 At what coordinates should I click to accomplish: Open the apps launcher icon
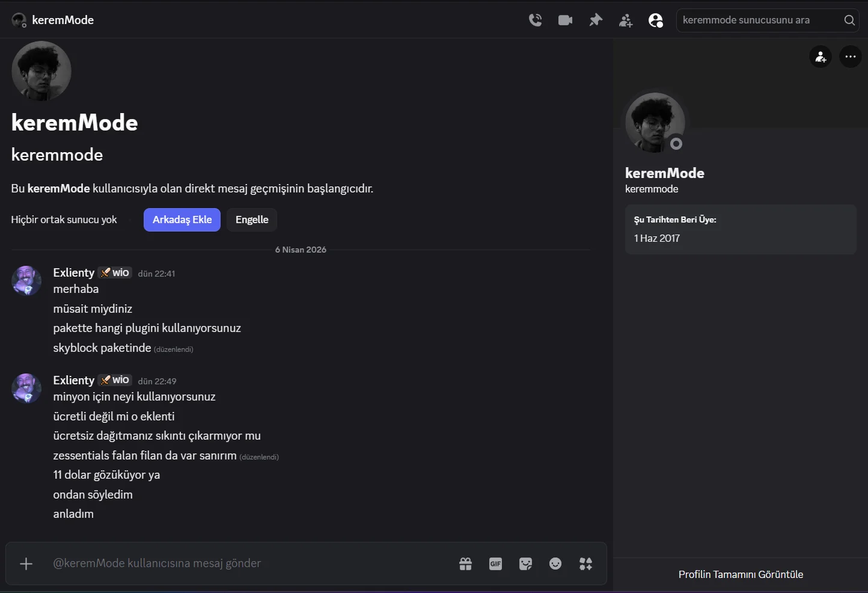585,564
